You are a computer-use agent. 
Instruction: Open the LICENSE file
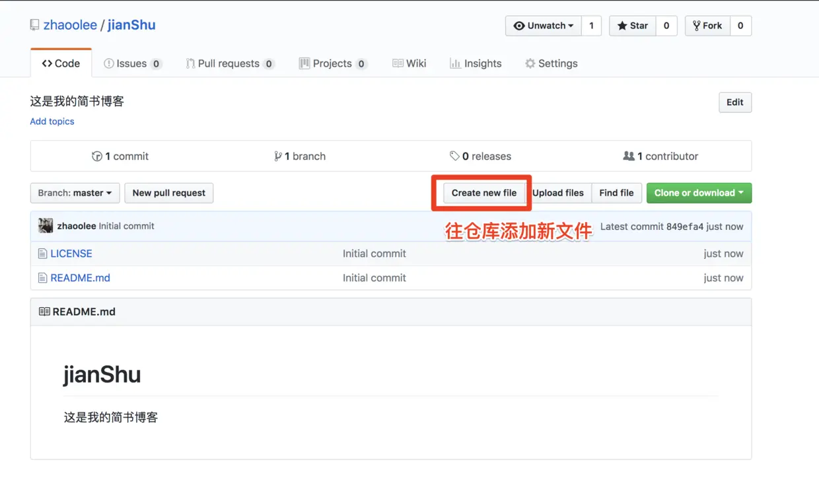pyautogui.click(x=71, y=254)
